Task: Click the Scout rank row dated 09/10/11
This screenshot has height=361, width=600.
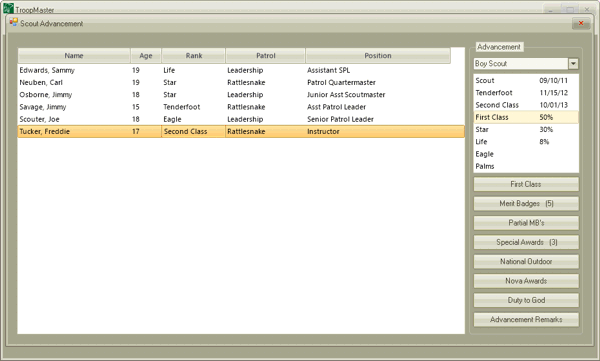Action: (526, 80)
